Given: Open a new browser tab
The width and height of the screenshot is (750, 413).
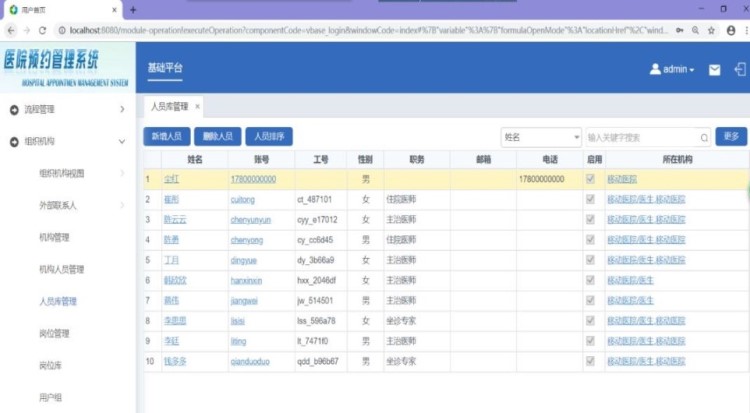Looking at the screenshot, I should tap(133, 9).
